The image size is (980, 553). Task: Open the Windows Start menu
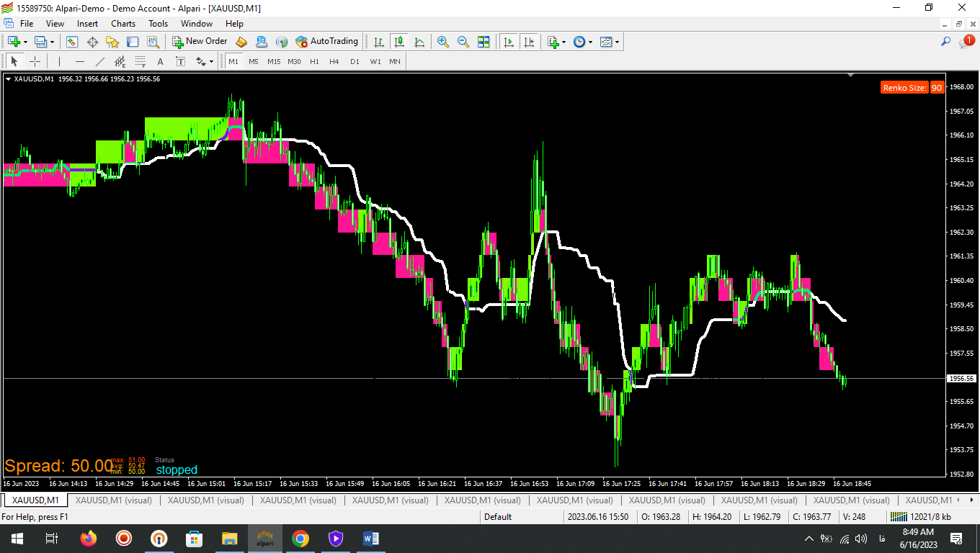coord(17,539)
